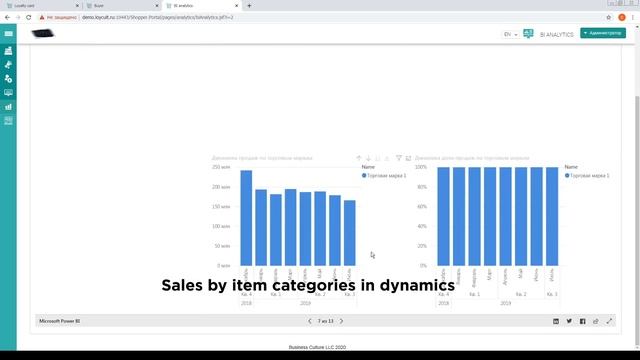640x360 pixels.
Task: Reload the page
Action: [29, 18]
